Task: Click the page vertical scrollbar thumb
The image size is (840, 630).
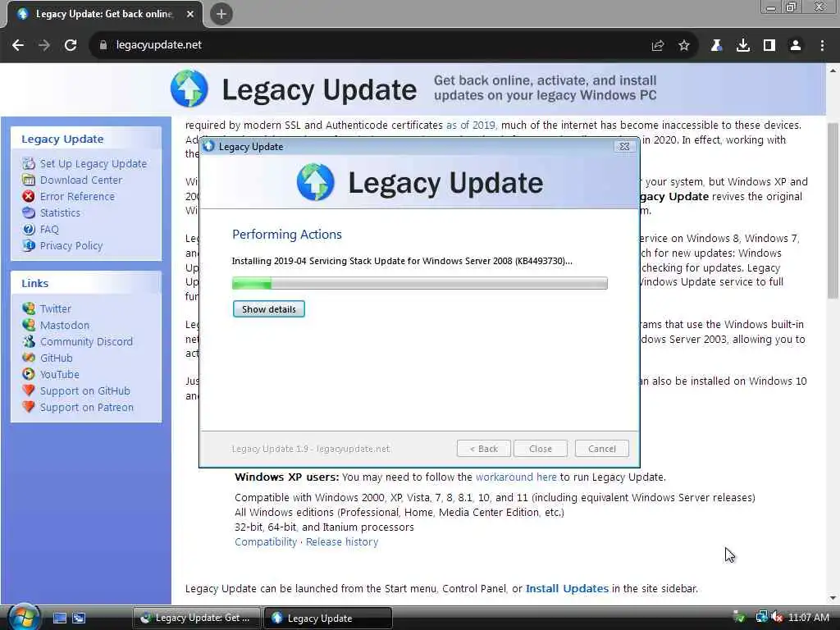Action: click(x=833, y=211)
